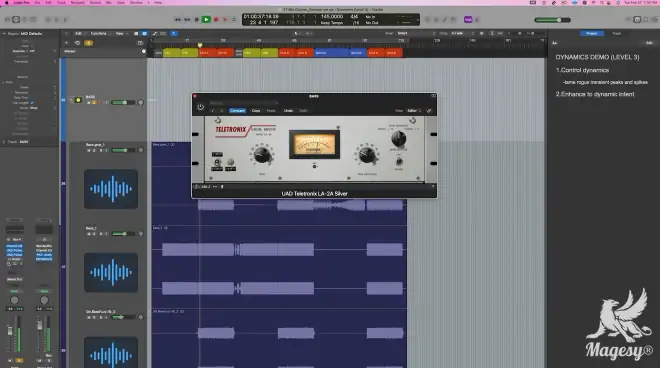
Task: Click the blue marker region in marker track
Action: [332, 53]
